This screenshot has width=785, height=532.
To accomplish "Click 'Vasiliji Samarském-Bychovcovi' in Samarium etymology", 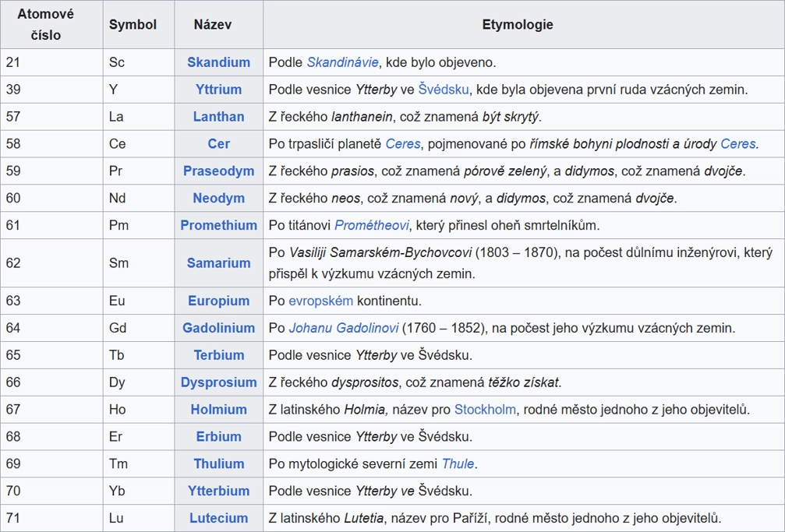I will [x=380, y=252].
